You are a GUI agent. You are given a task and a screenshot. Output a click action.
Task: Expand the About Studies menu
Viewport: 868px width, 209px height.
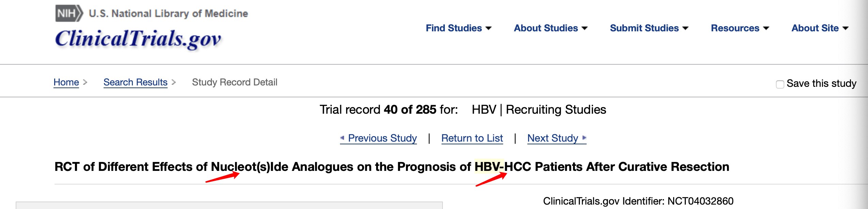(551, 28)
